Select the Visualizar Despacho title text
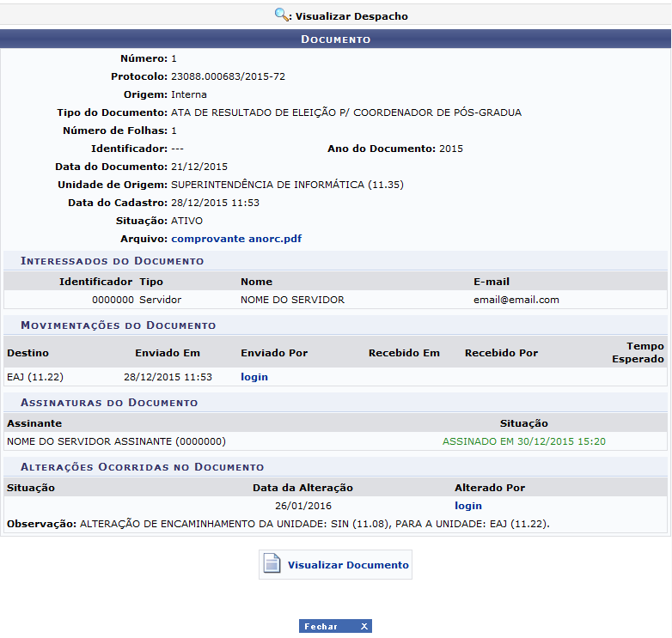The image size is (672, 638). coord(351,16)
